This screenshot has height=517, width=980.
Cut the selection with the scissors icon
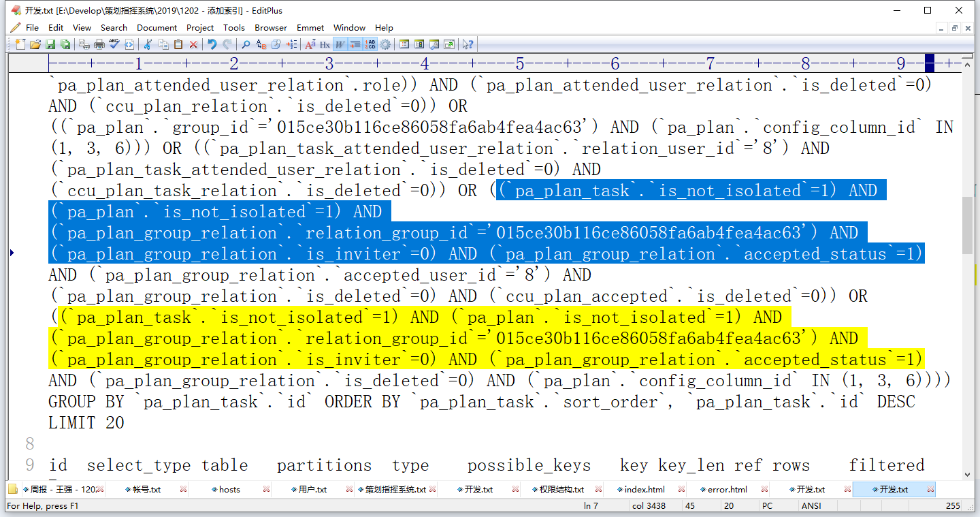coord(148,44)
